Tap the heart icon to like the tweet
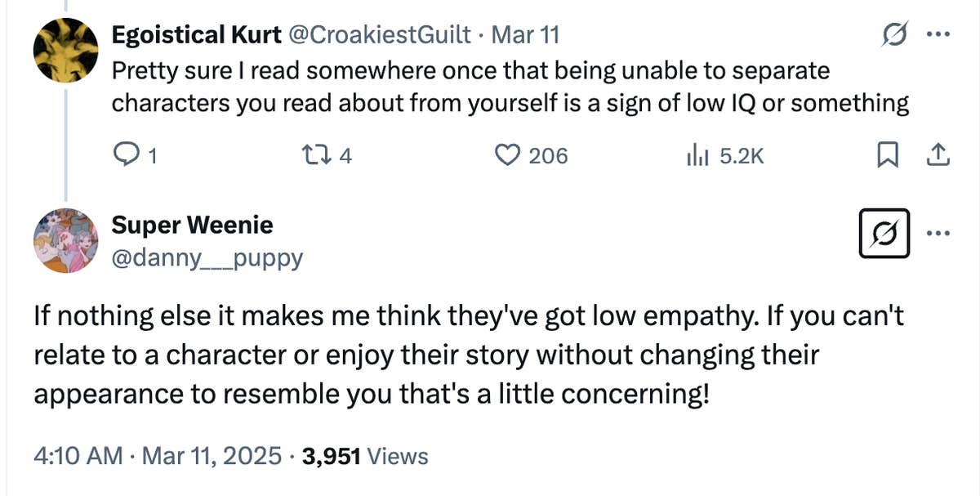Screen dimensions: 980x496 [x=510, y=155]
